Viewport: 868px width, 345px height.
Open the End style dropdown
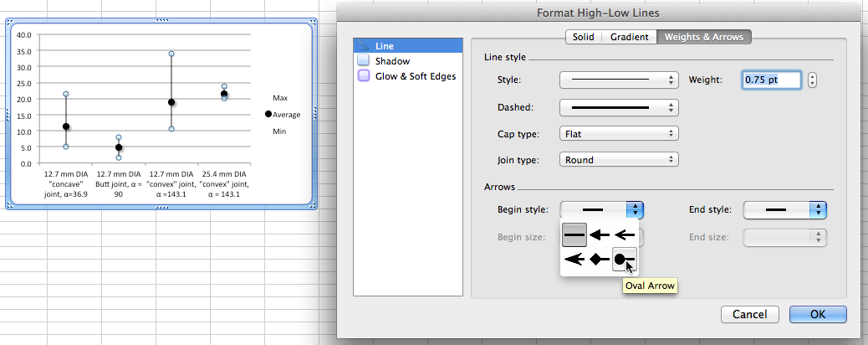(x=784, y=210)
